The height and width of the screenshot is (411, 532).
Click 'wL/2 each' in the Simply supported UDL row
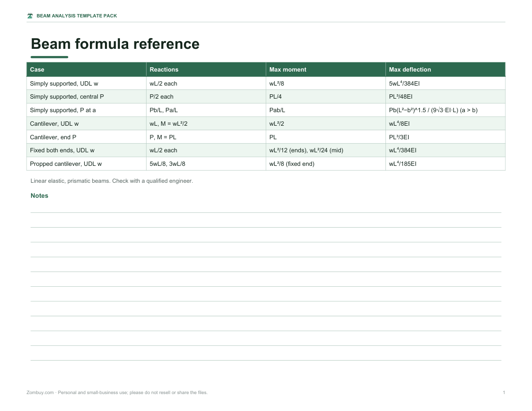tap(206, 84)
